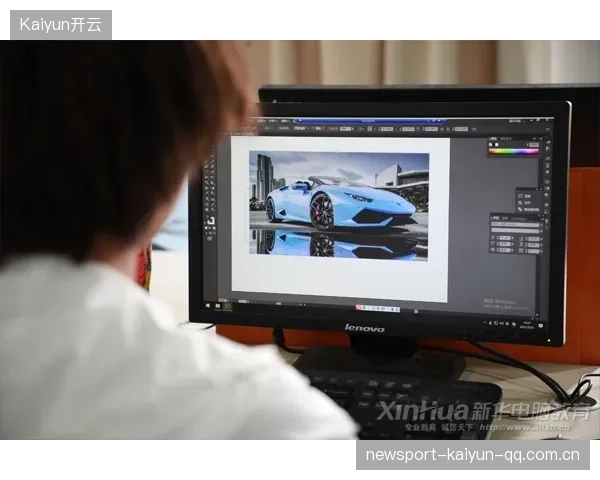Viewport: 600px width, 480px height.
Task: Click the Illustrator taskbar icon
Action: pos(227,306)
